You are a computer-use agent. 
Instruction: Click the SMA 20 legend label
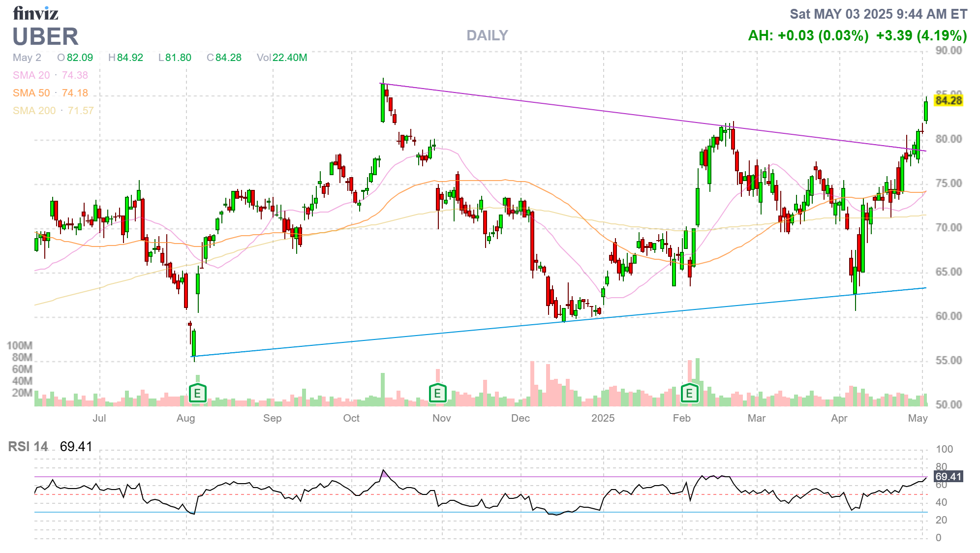coord(31,75)
